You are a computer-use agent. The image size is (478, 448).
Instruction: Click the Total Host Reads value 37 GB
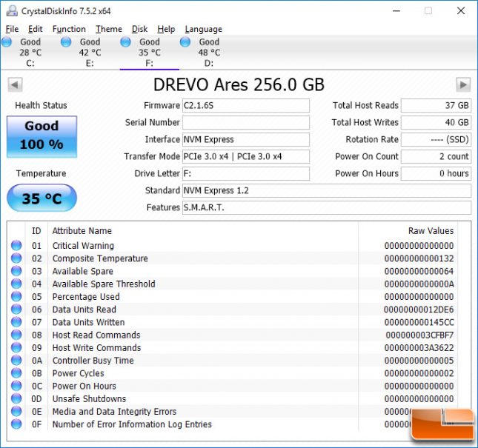[x=436, y=106]
